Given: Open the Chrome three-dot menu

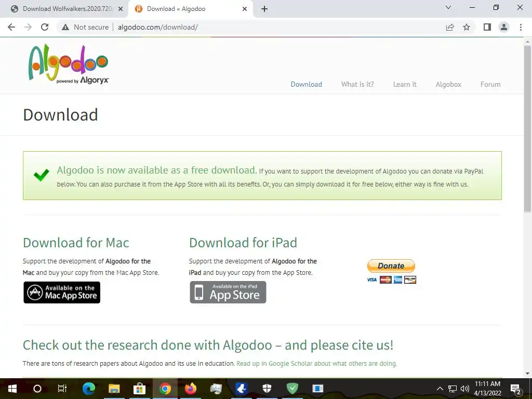Looking at the screenshot, I should point(521,27).
